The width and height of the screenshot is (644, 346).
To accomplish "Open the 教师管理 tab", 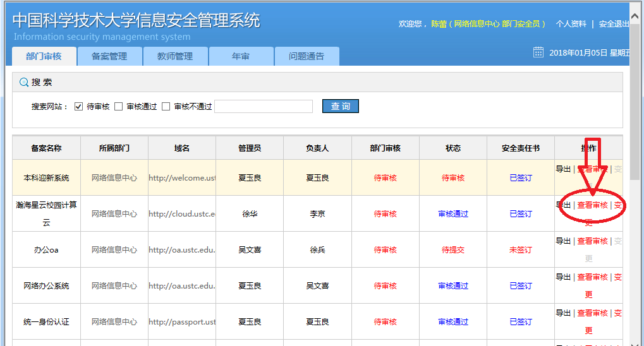I will point(175,56).
